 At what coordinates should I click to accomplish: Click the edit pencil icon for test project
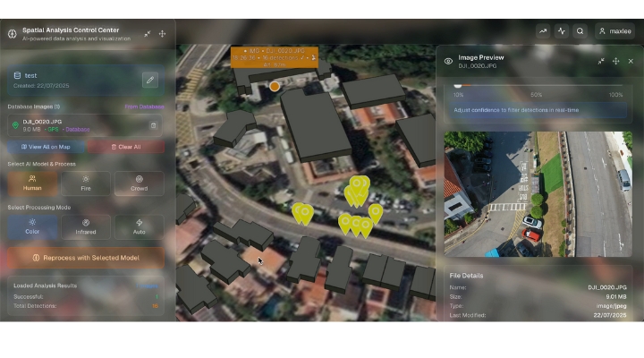point(150,80)
